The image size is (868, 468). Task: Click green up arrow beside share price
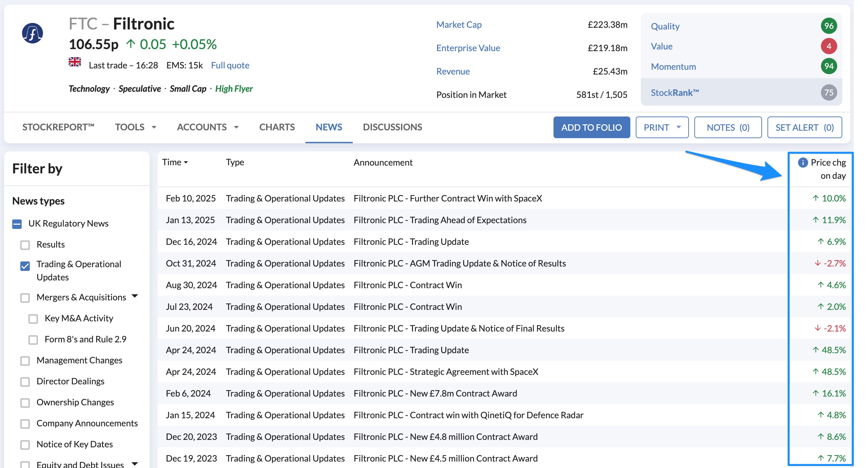coord(131,44)
